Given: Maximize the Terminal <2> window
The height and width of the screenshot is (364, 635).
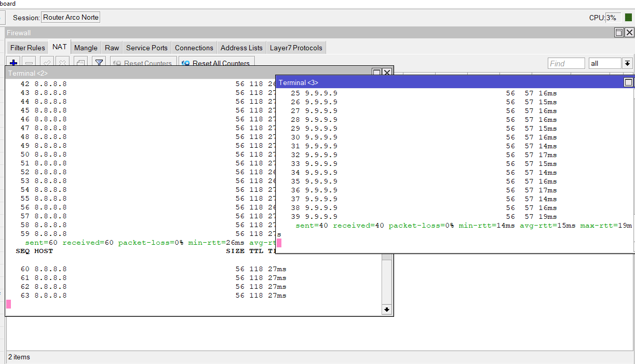Looking at the screenshot, I should [x=377, y=73].
